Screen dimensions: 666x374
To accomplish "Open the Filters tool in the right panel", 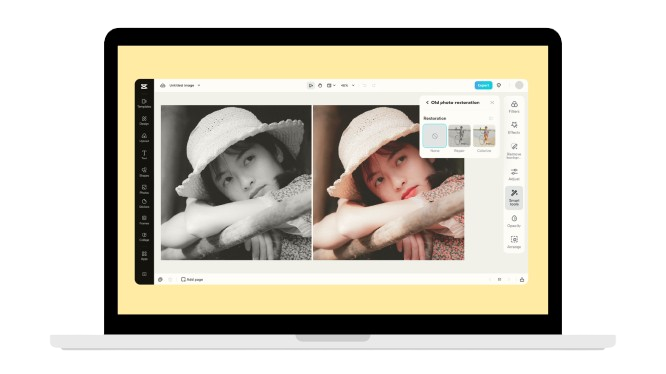I will coord(514,107).
